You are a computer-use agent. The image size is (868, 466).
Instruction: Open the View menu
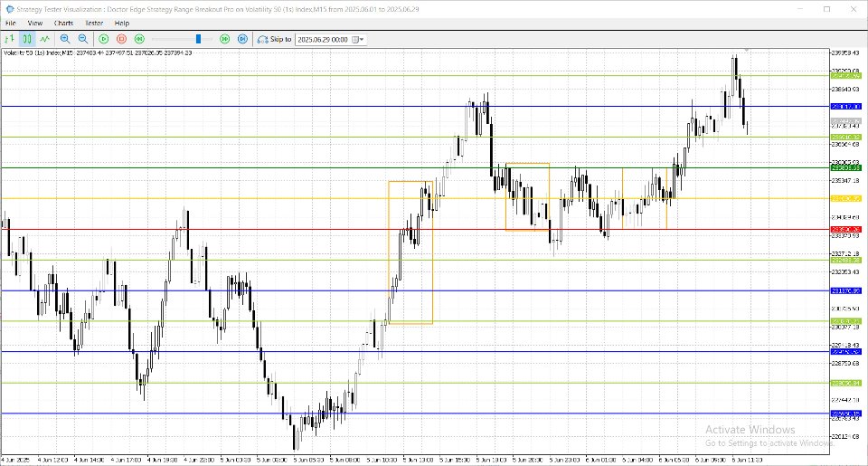(35, 24)
